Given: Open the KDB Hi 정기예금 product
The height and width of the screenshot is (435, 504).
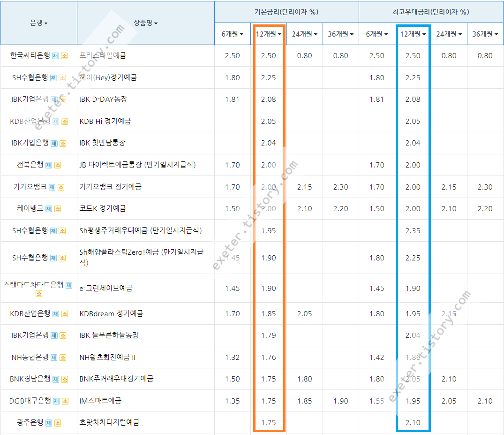Looking at the screenshot, I should (105, 121).
